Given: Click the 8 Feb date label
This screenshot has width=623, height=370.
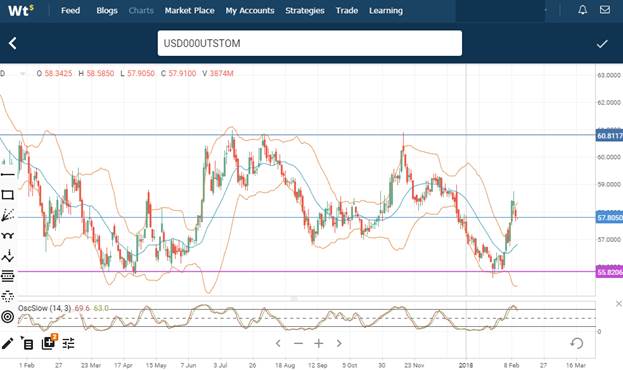Looking at the screenshot, I should pos(511,365).
